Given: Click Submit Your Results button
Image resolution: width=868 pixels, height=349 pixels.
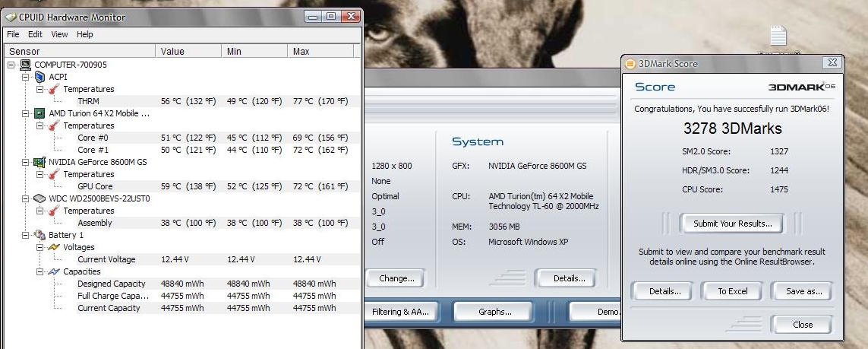Looking at the screenshot, I should (732, 224).
